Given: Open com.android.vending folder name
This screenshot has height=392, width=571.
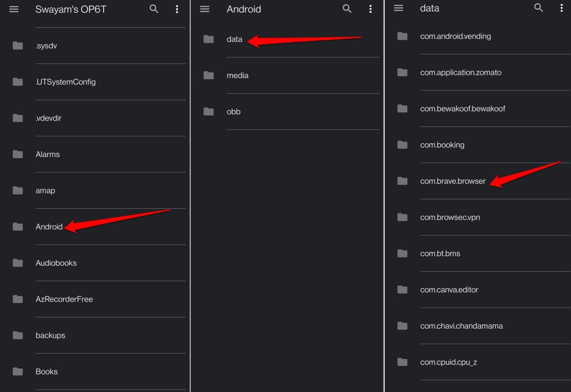Looking at the screenshot, I should click(455, 36).
